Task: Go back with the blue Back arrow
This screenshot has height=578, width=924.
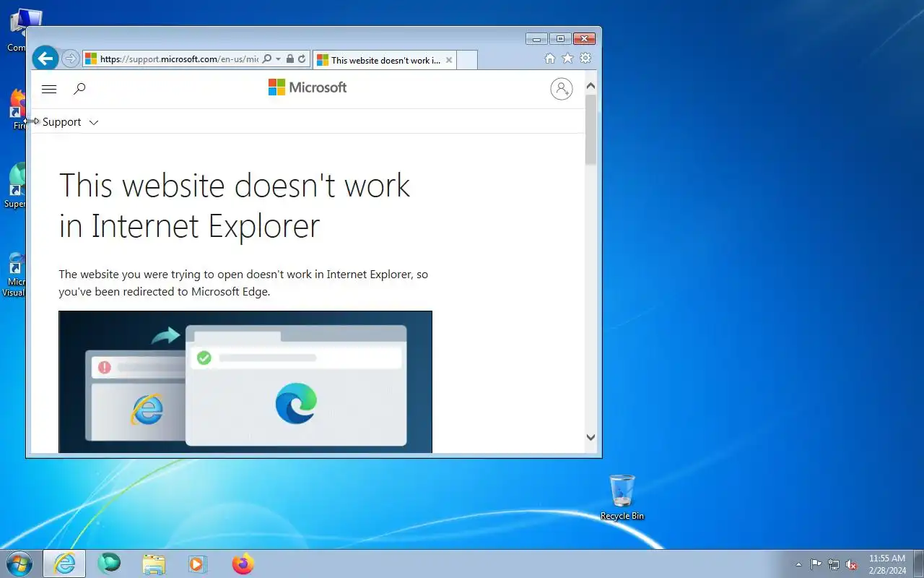Action: click(x=45, y=59)
